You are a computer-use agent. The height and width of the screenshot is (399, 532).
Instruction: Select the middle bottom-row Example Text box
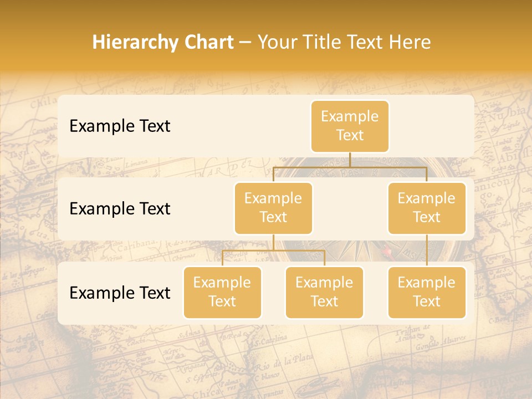click(x=324, y=292)
